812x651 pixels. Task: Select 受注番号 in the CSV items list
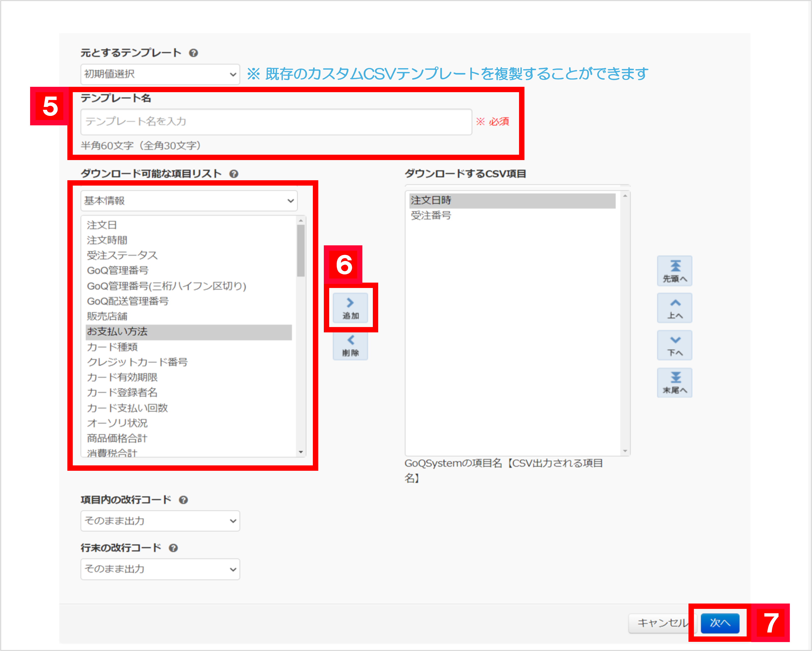[513, 216]
